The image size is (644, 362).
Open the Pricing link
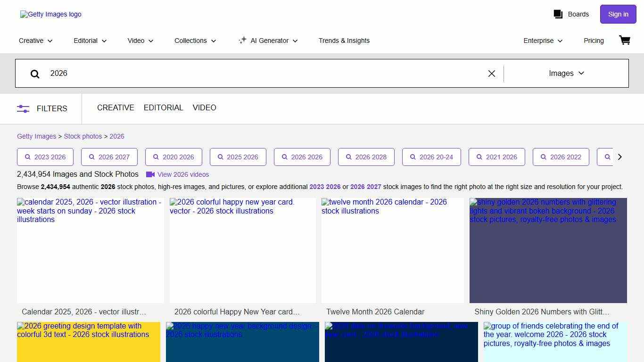594,41
